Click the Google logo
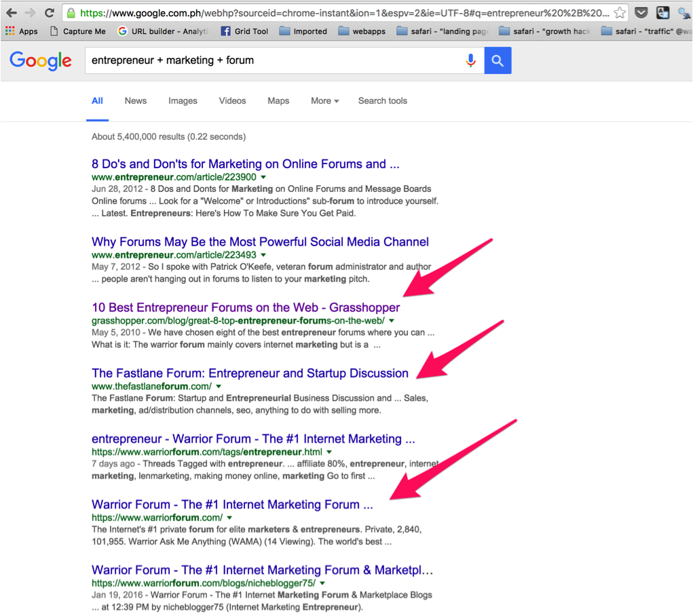The image size is (693, 616). pyautogui.click(x=41, y=60)
